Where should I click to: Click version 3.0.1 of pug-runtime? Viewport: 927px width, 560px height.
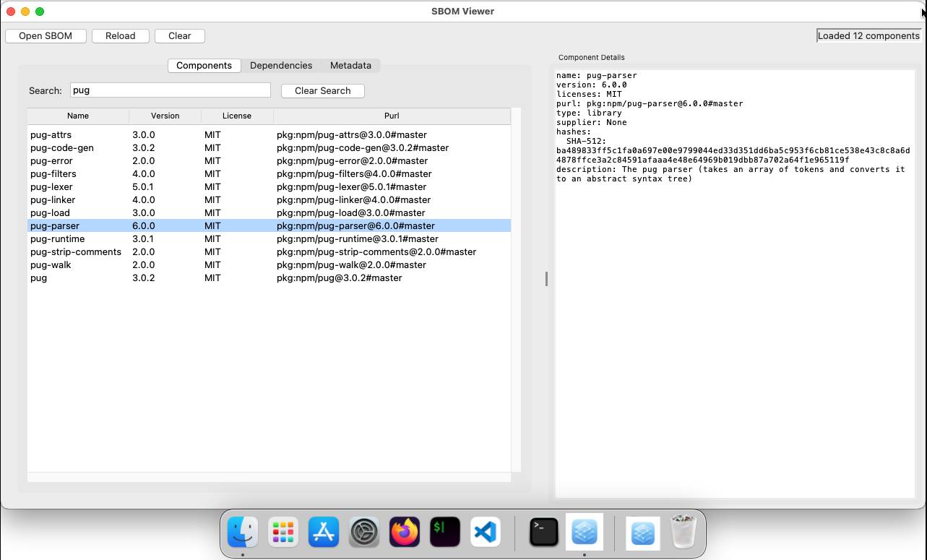tap(143, 239)
